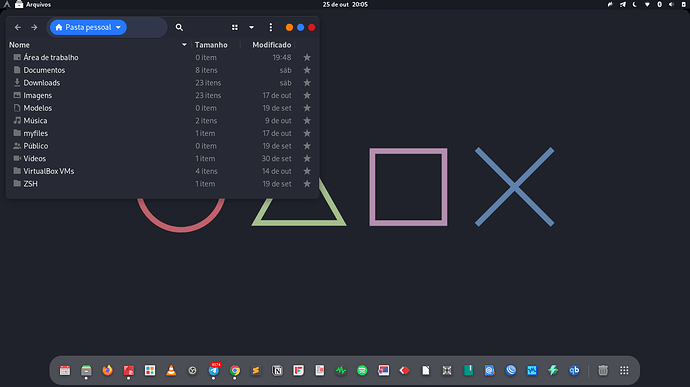Click the orange window control dot

pyautogui.click(x=289, y=27)
